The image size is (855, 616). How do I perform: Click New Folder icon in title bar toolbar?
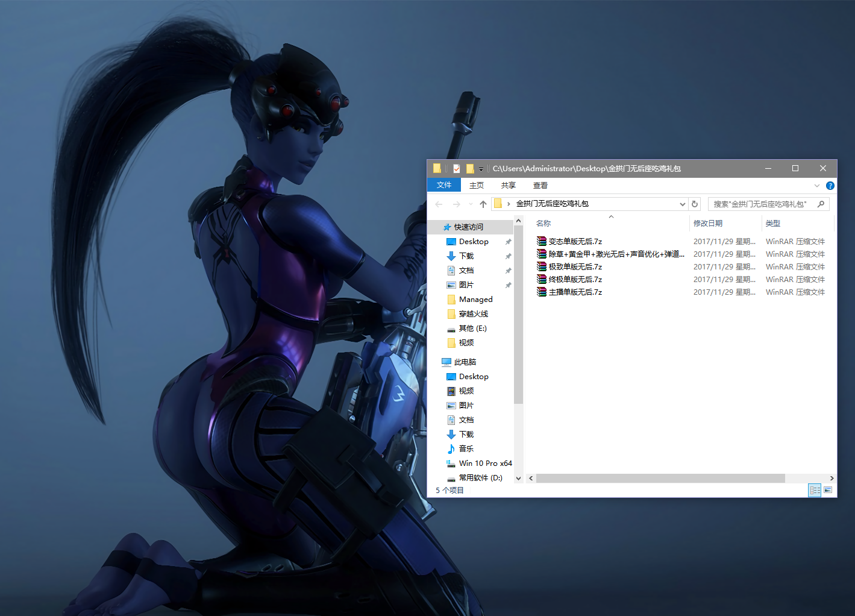pos(470,169)
